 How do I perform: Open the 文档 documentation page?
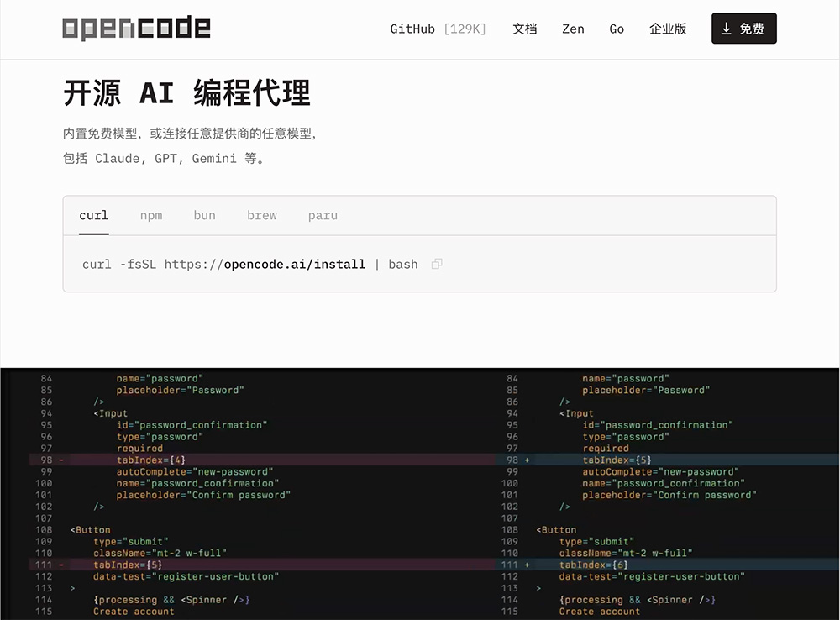(x=524, y=28)
